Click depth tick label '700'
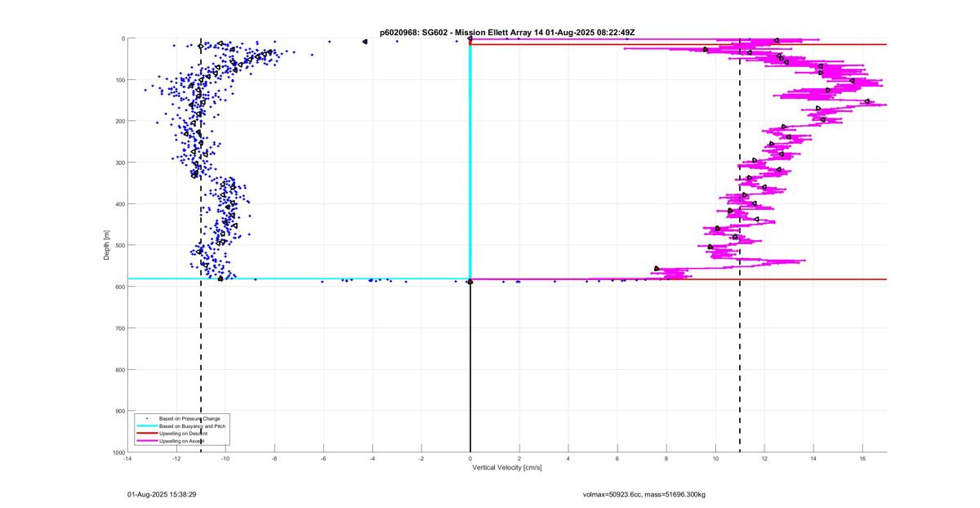The height and width of the screenshot is (508, 980). 119,328
